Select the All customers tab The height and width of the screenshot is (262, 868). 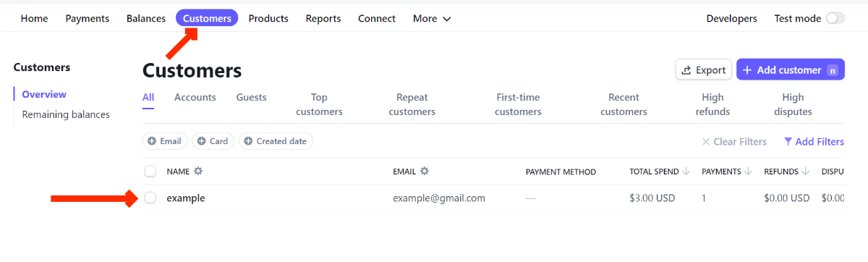point(148,97)
